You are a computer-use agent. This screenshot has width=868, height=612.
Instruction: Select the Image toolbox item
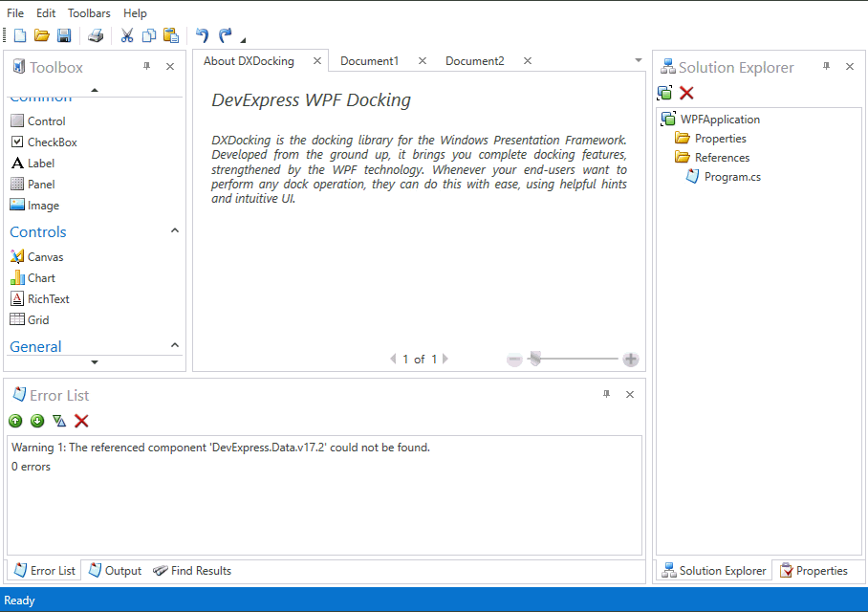point(34,205)
